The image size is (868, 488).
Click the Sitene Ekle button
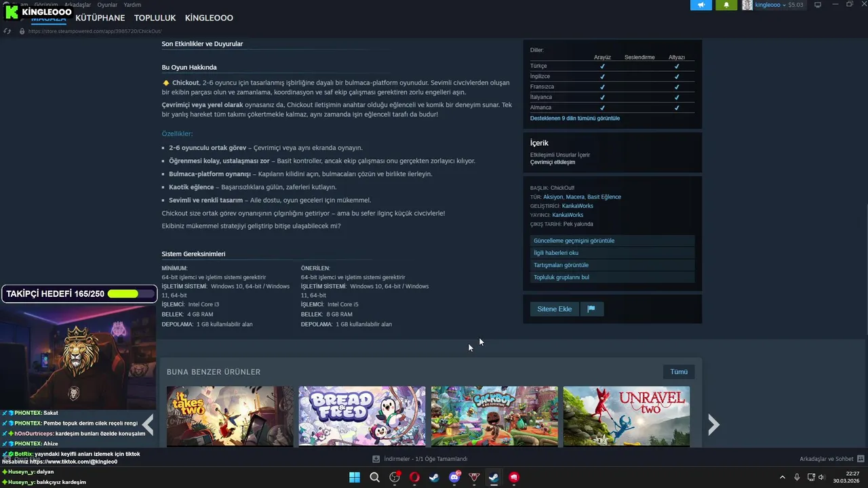pyautogui.click(x=555, y=309)
